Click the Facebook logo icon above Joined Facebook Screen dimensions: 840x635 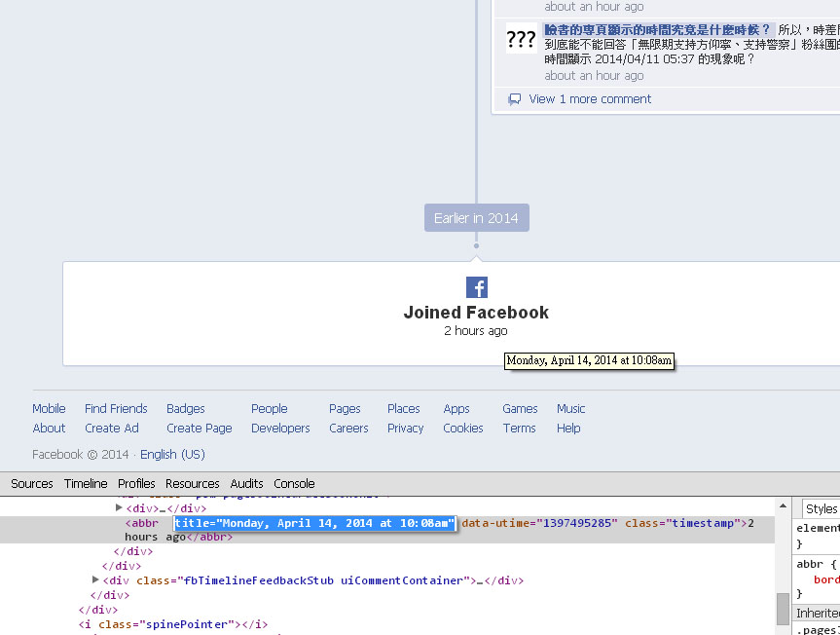click(x=476, y=287)
